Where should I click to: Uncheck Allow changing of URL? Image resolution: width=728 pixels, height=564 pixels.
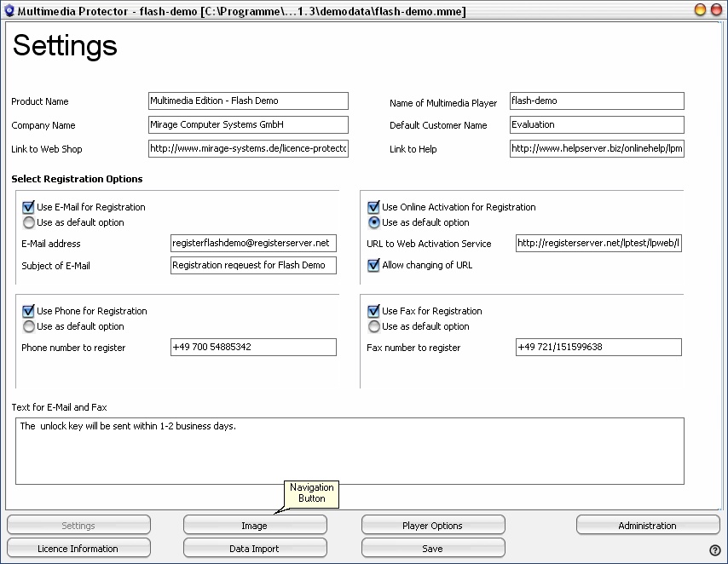pos(373,265)
